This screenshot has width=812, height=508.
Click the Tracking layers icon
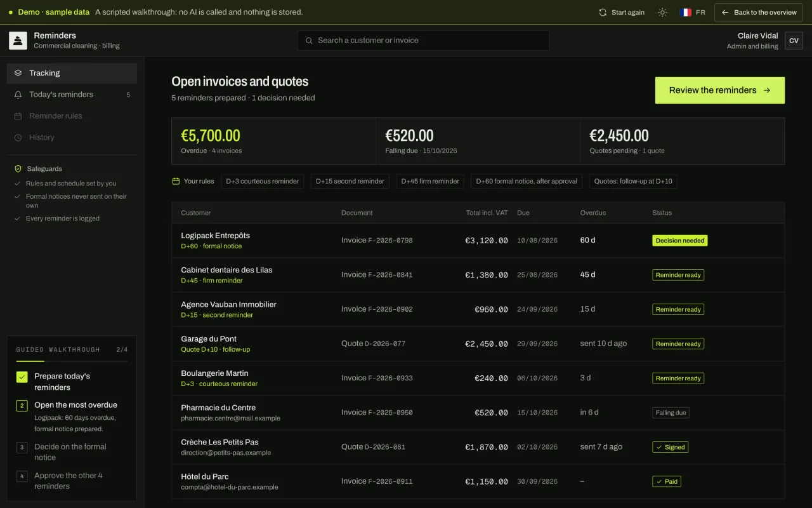pyautogui.click(x=18, y=73)
